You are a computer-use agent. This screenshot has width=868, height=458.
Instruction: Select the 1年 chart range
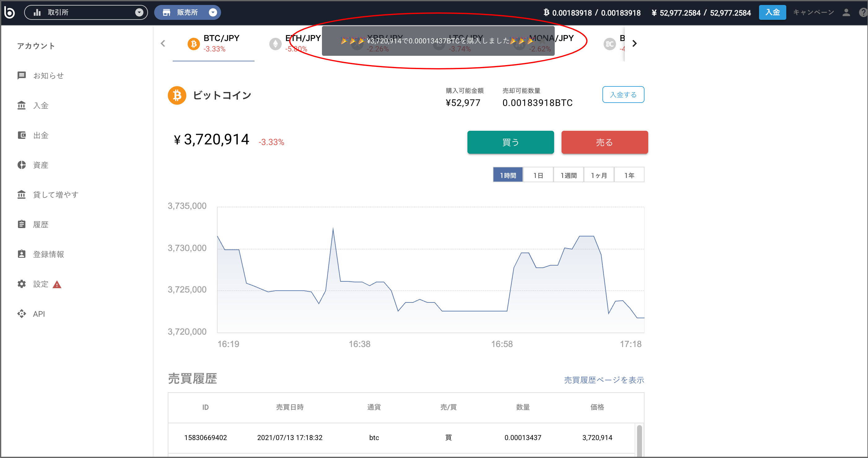click(x=629, y=175)
